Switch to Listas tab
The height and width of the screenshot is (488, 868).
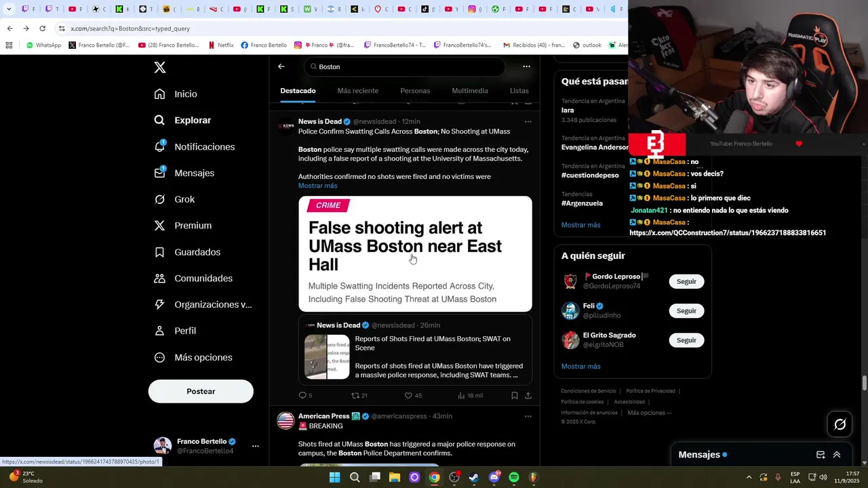(x=519, y=91)
